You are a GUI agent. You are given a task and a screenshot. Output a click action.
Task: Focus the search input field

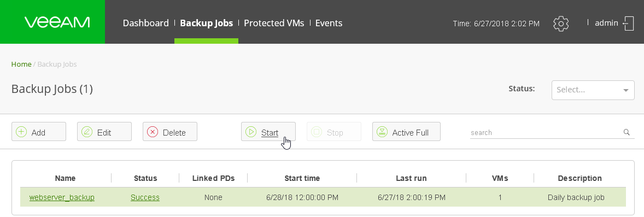(x=546, y=132)
